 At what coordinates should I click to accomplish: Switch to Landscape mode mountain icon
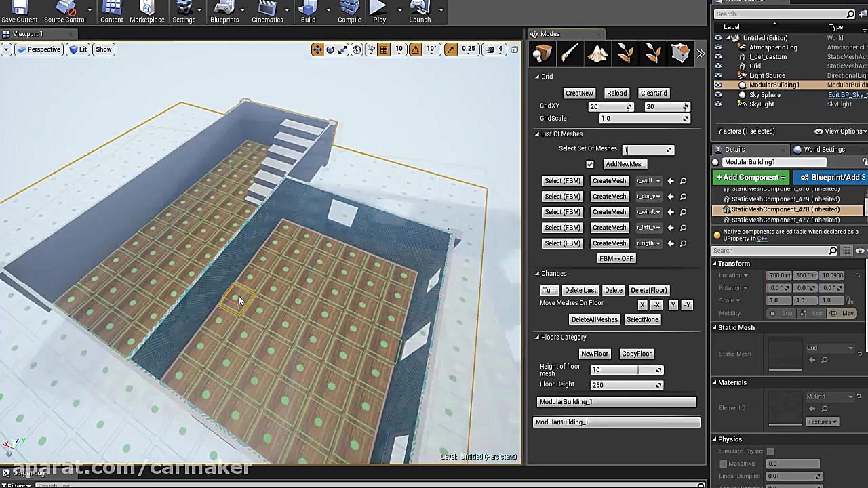[x=597, y=54]
